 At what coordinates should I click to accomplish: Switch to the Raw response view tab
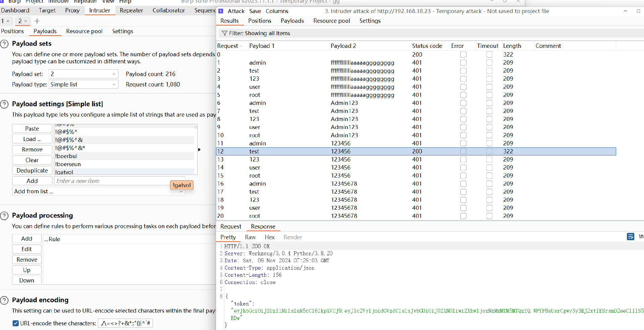tap(250, 237)
